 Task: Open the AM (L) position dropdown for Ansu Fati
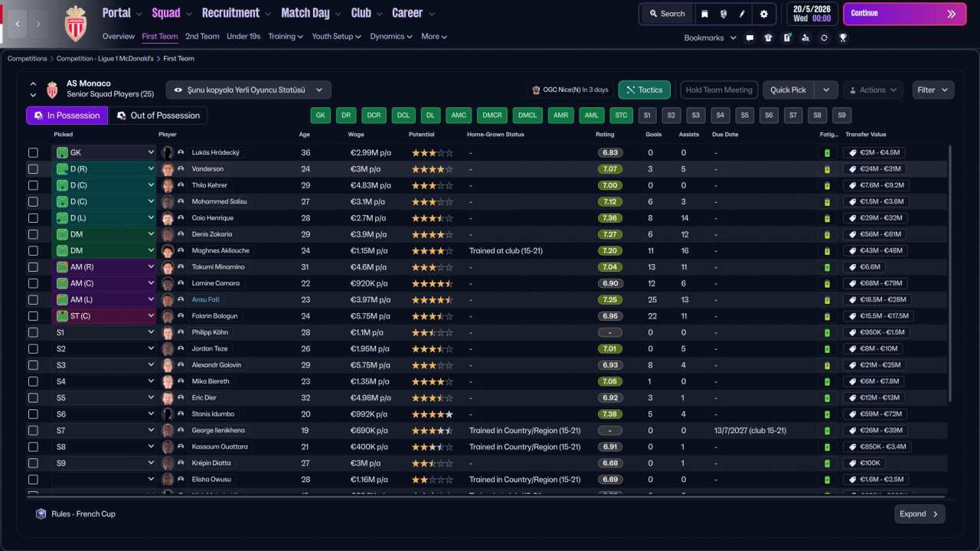point(104,299)
